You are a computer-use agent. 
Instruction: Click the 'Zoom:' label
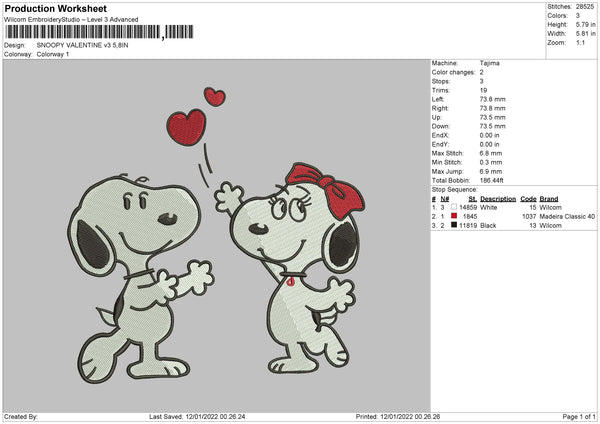point(556,42)
